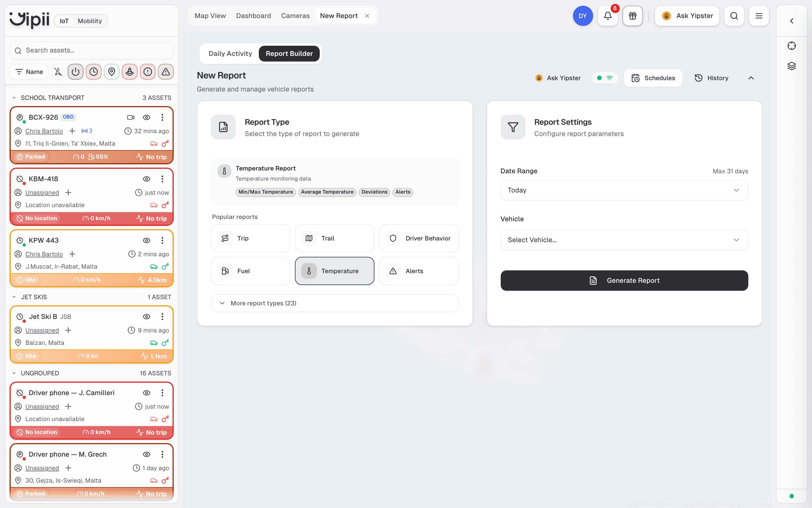Open the Name sort dropdown

tap(30, 72)
